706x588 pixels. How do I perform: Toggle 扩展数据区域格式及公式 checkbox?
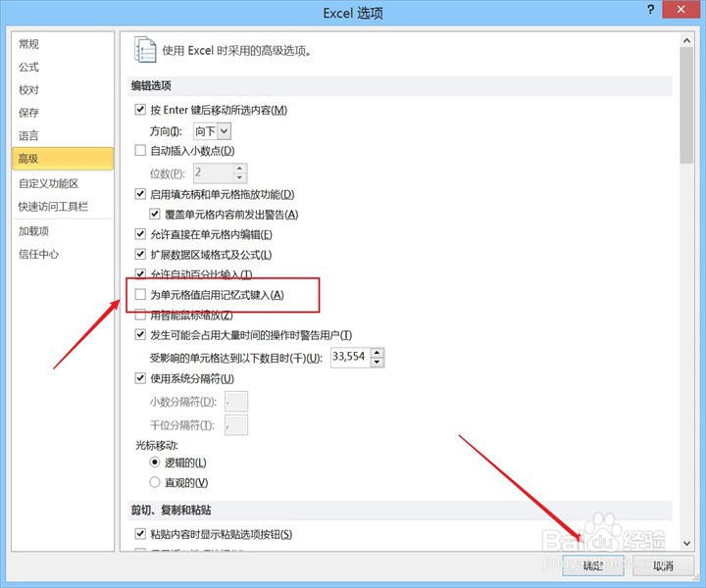click(140, 255)
